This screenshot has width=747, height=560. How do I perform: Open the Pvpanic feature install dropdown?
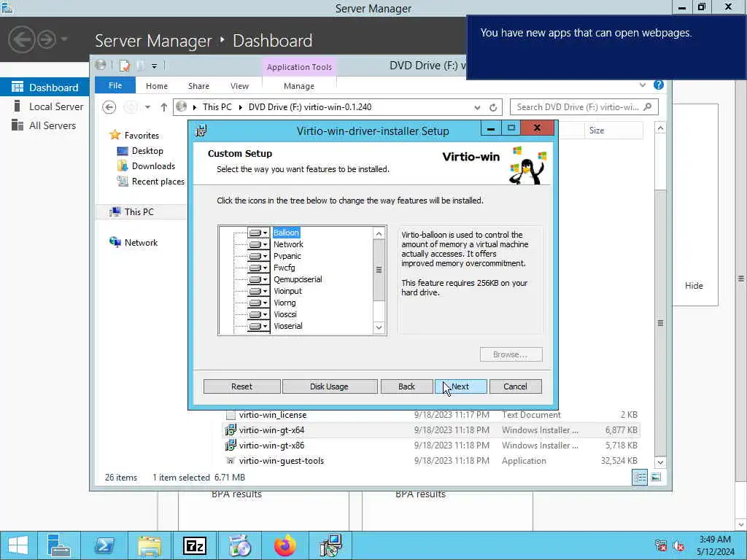coord(258,256)
